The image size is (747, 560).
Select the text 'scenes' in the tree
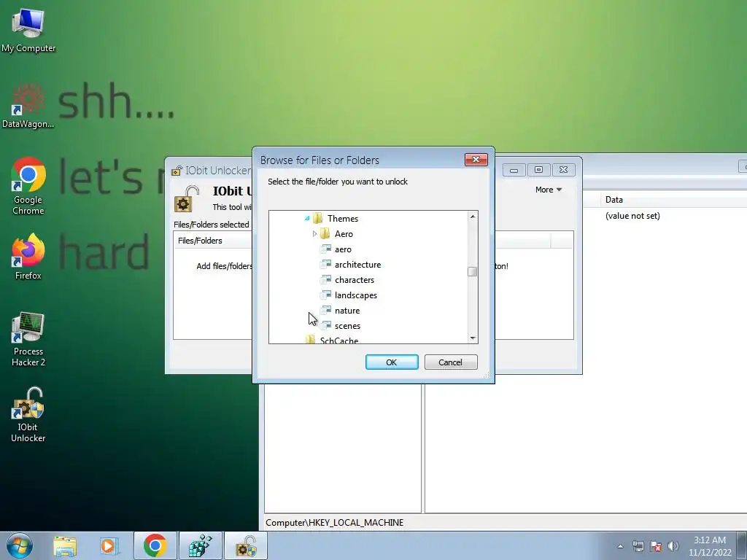[x=348, y=326]
